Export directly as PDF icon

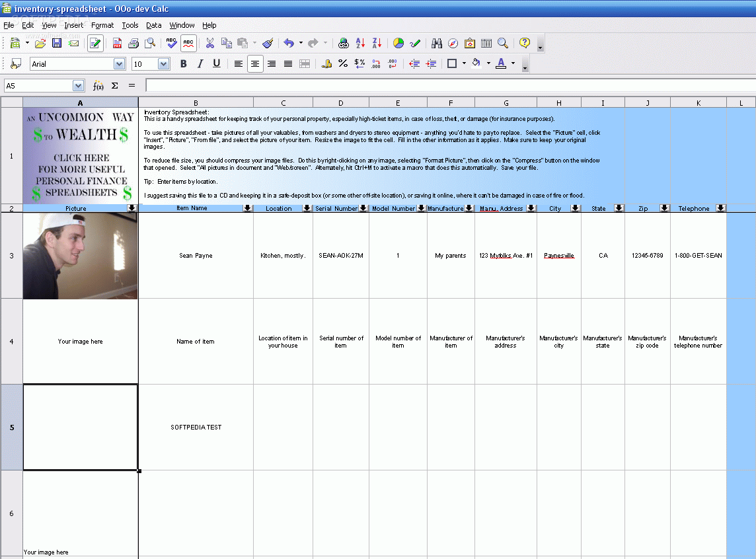tap(117, 44)
